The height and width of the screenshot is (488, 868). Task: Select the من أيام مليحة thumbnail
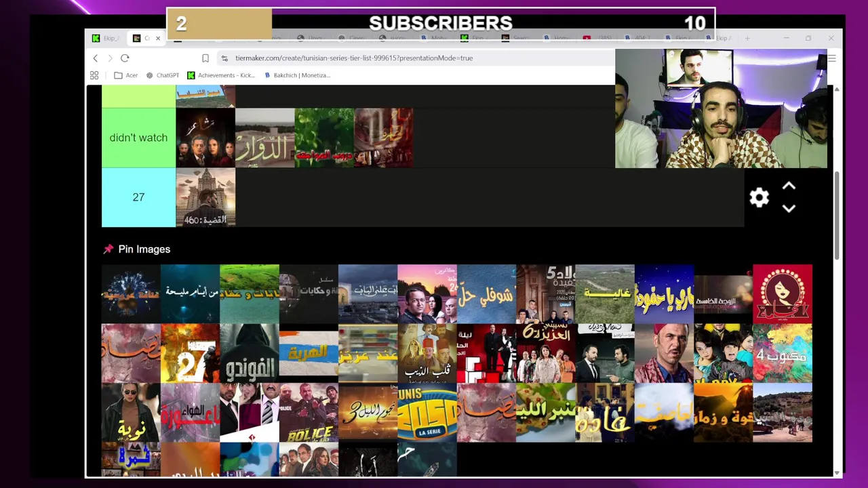[x=190, y=294]
